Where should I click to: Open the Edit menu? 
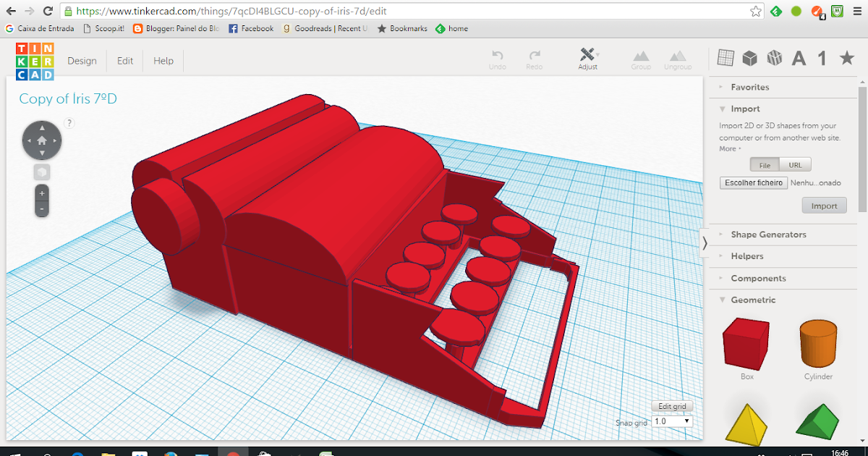124,61
